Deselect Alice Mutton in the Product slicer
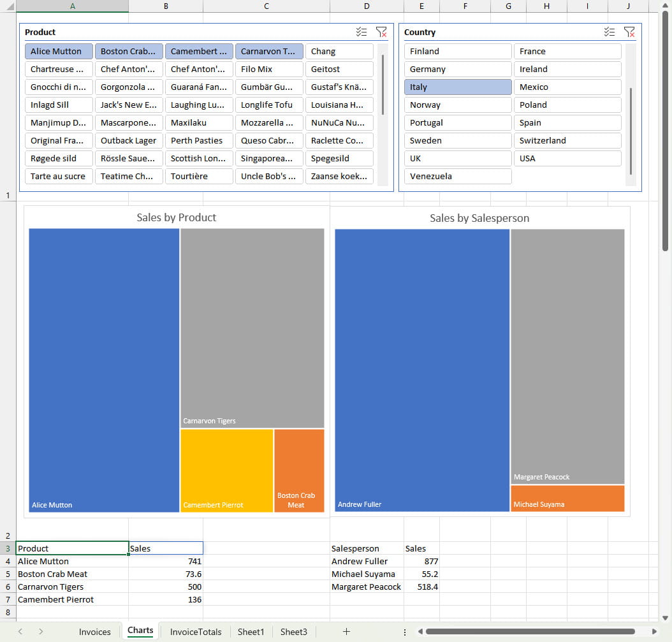The image size is (672, 642). point(59,51)
